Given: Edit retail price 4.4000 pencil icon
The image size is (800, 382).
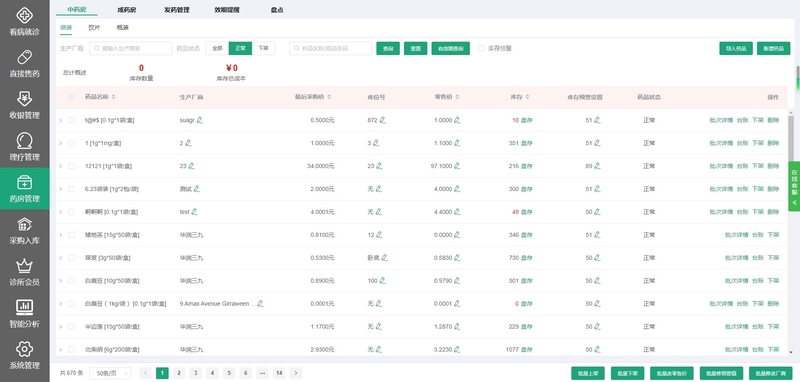Looking at the screenshot, I should [457, 212].
